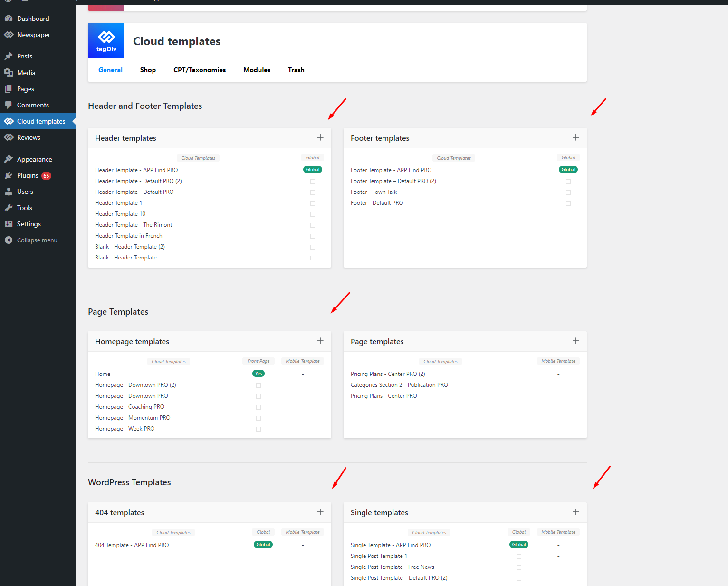Image resolution: width=728 pixels, height=586 pixels.
Task: Click the tagDiv logo
Action: click(106, 41)
